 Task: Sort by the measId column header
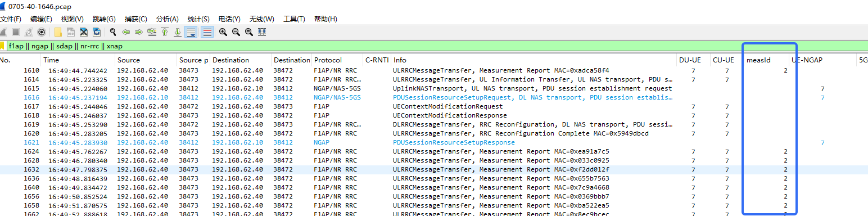click(766, 60)
